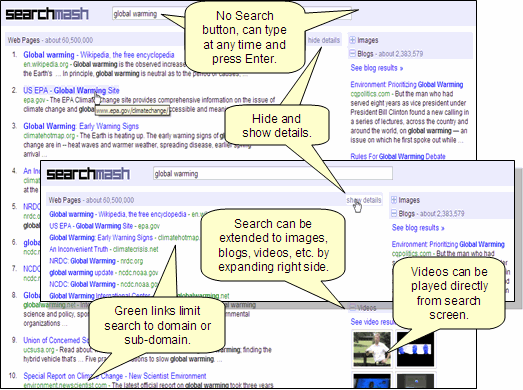Click green nrdc.org link in front window

pos(132,261)
